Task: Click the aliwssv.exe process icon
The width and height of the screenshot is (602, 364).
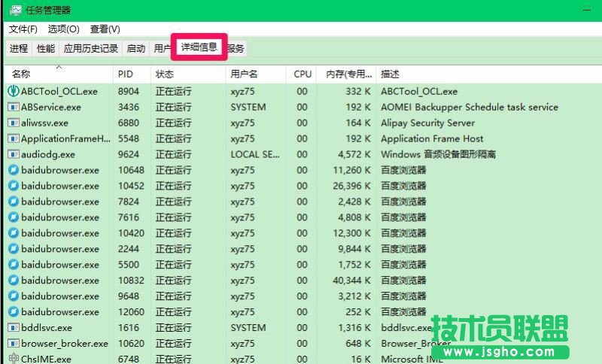Action: [x=14, y=123]
